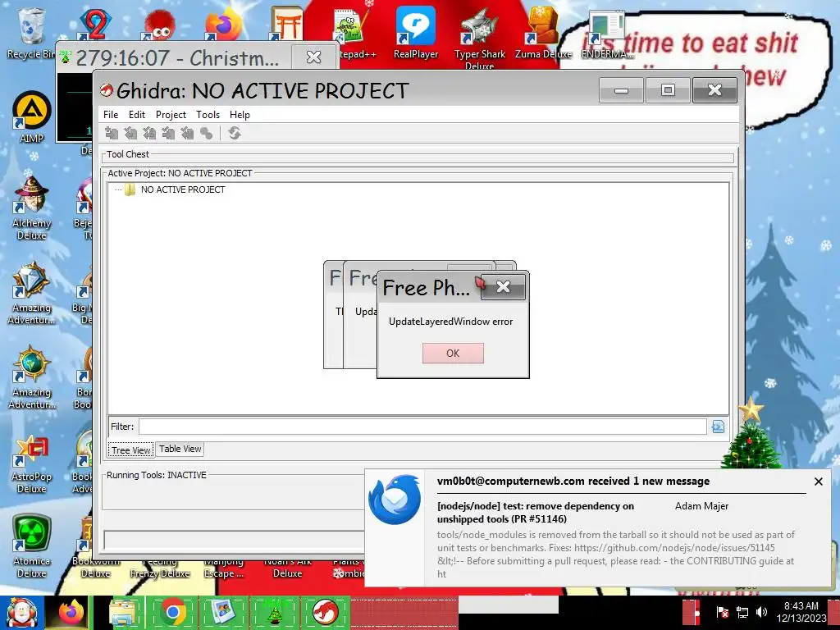Open Google Chrome from the taskbar
Screen dimensions: 840x630
(x=172, y=612)
